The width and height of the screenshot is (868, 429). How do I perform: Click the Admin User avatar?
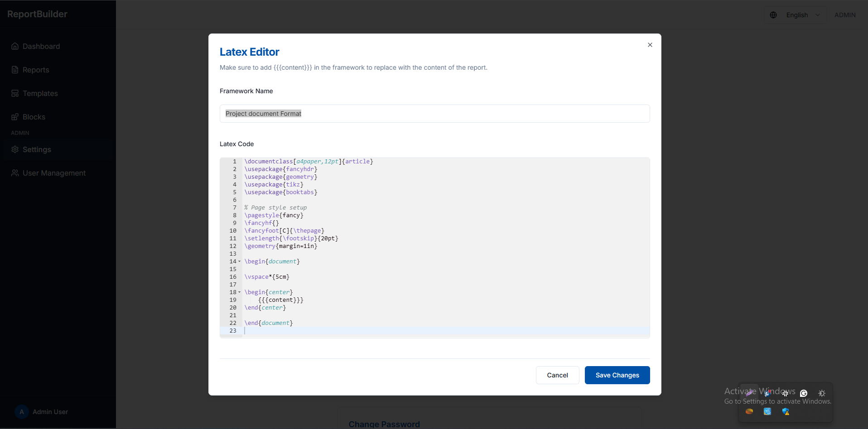coord(21,412)
